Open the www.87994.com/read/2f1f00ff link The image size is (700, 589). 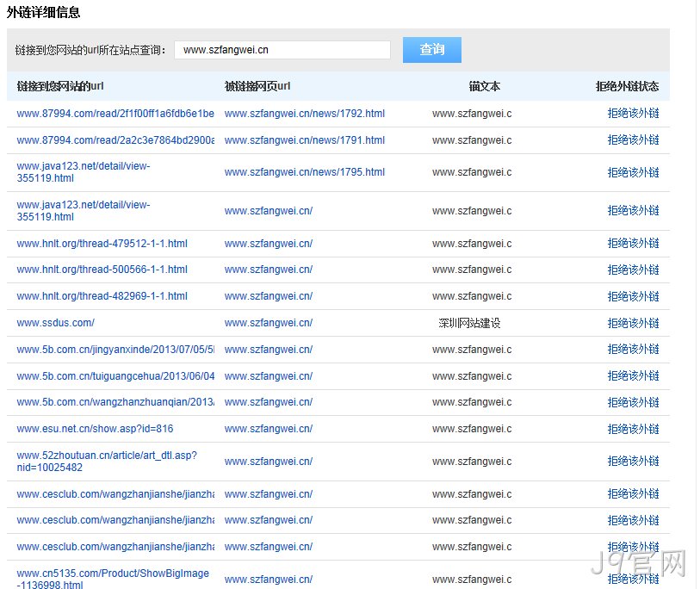pos(115,114)
